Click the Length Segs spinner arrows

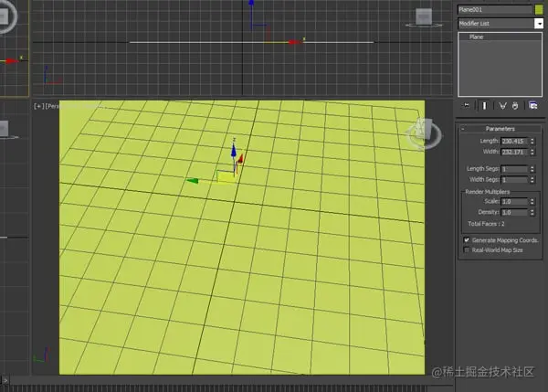point(532,169)
